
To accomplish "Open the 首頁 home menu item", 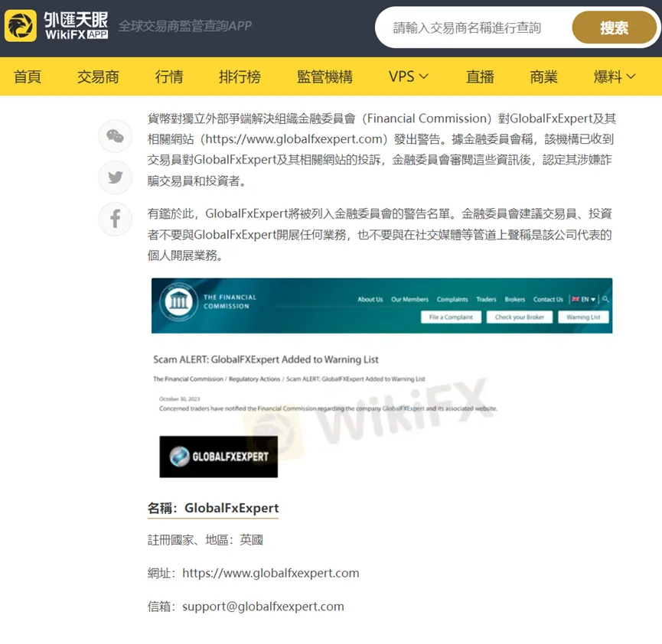I will tap(28, 76).
